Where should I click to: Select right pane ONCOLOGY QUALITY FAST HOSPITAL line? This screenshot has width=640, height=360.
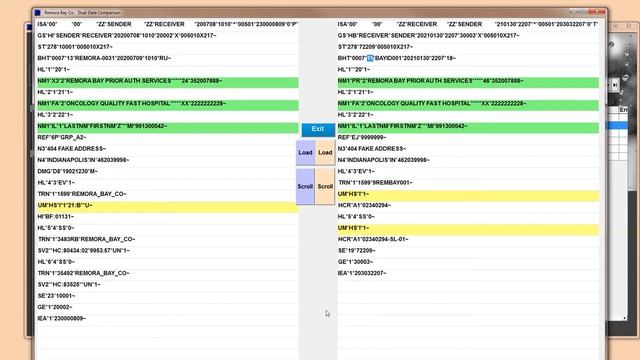[468, 104]
